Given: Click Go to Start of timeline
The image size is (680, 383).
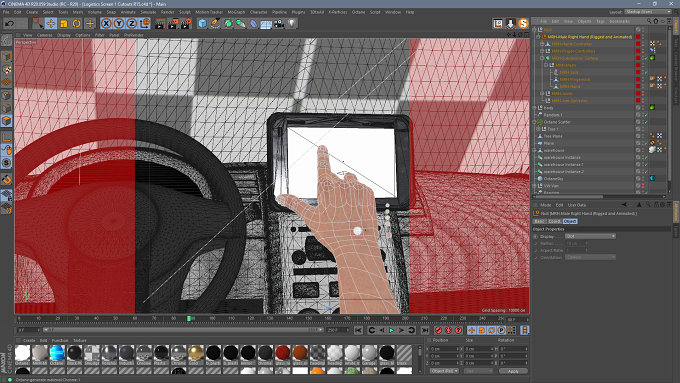Looking at the screenshot, I should click(358, 331).
